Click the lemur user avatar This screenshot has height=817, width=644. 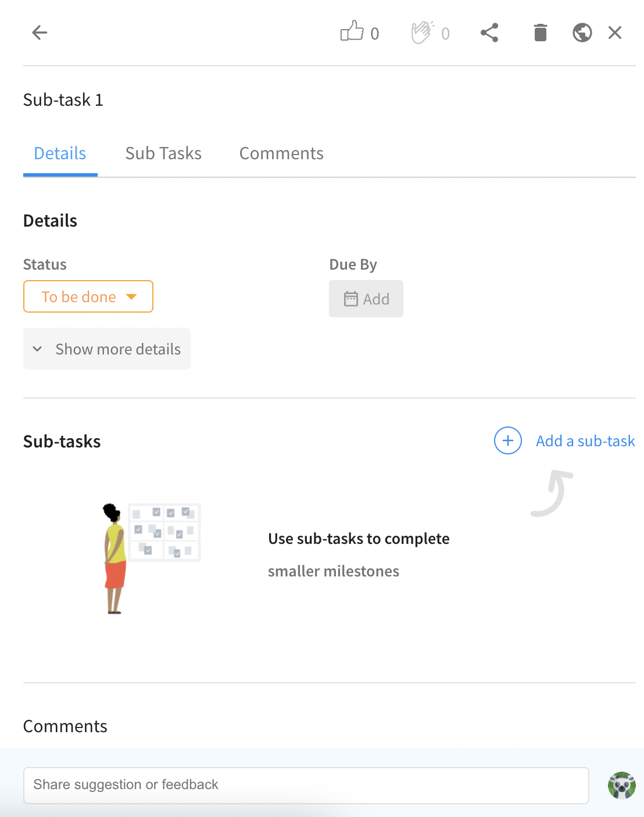coord(622,786)
